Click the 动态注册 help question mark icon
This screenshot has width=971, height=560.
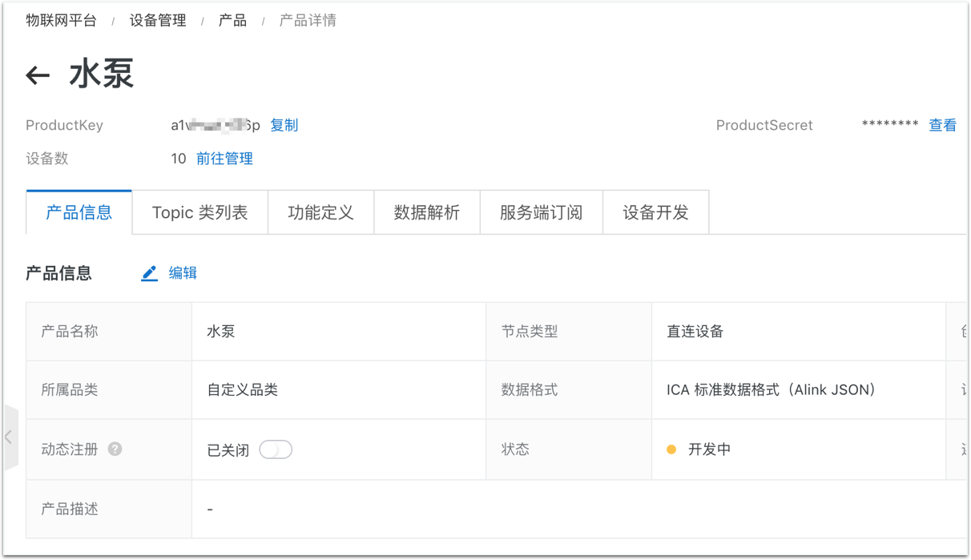(115, 449)
